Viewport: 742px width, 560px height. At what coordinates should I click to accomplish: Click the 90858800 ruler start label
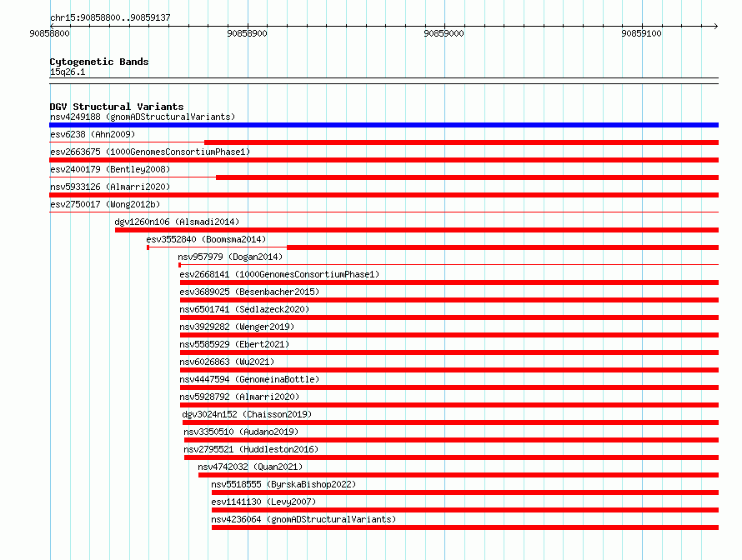[49, 33]
